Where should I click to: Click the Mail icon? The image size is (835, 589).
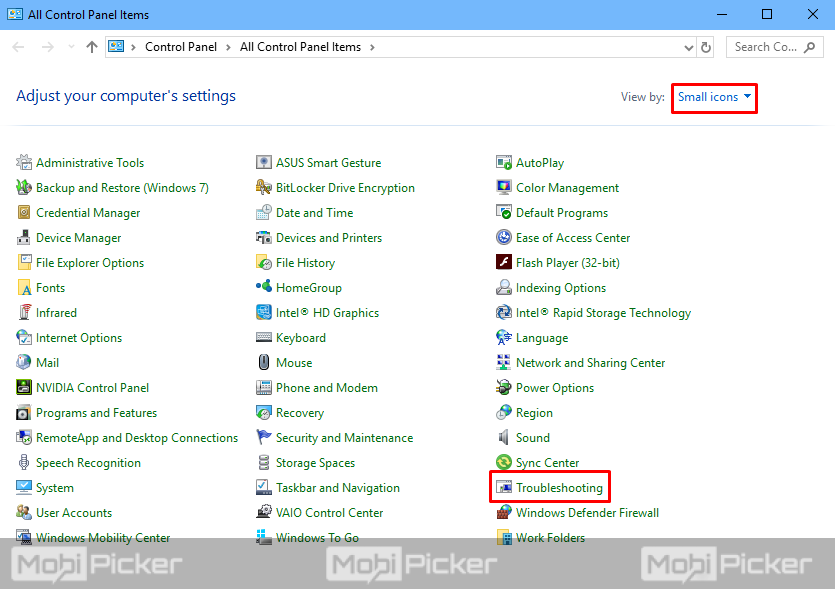tap(24, 363)
